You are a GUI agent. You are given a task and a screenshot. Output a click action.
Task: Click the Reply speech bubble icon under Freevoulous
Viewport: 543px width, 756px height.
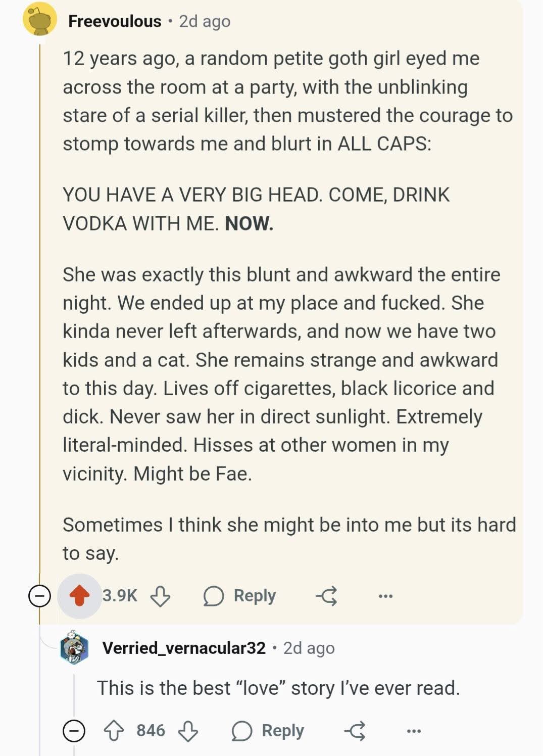click(214, 596)
